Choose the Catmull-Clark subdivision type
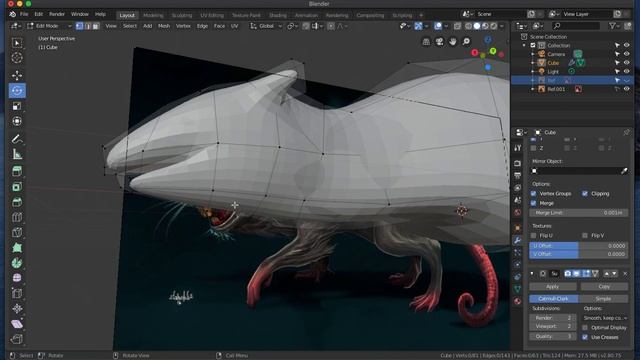This screenshot has width=640, height=360. pyautogui.click(x=554, y=299)
